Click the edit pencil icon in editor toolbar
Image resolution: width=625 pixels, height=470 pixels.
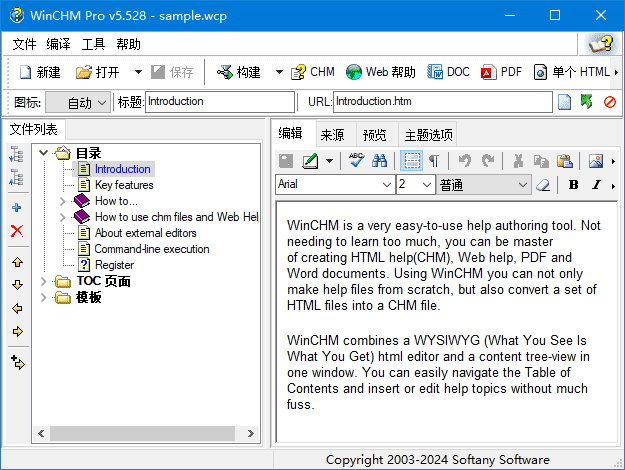pos(310,161)
